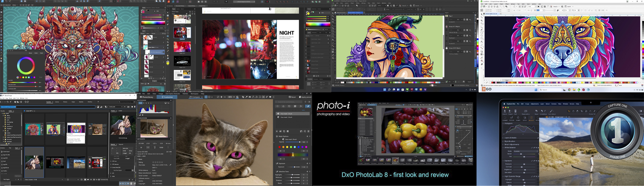Toggle Thumbnails Only checkbox in Adobe Bridge

99,180
